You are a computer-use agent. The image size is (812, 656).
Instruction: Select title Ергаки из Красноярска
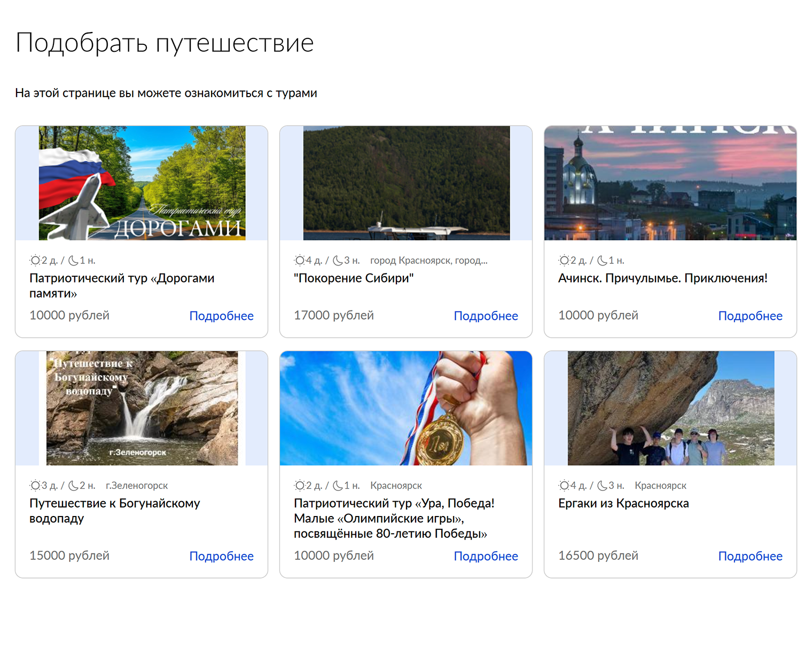coord(623,503)
